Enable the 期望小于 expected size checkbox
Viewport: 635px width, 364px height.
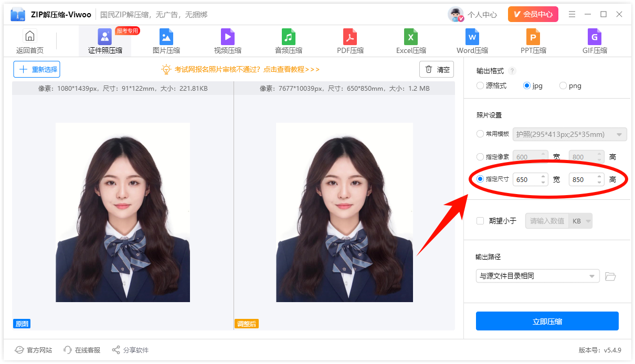(x=480, y=221)
